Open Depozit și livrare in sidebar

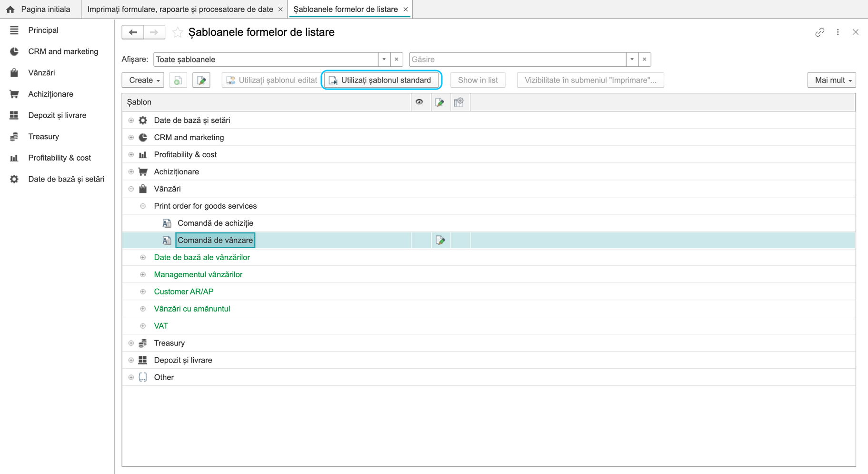pyautogui.click(x=57, y=115)
